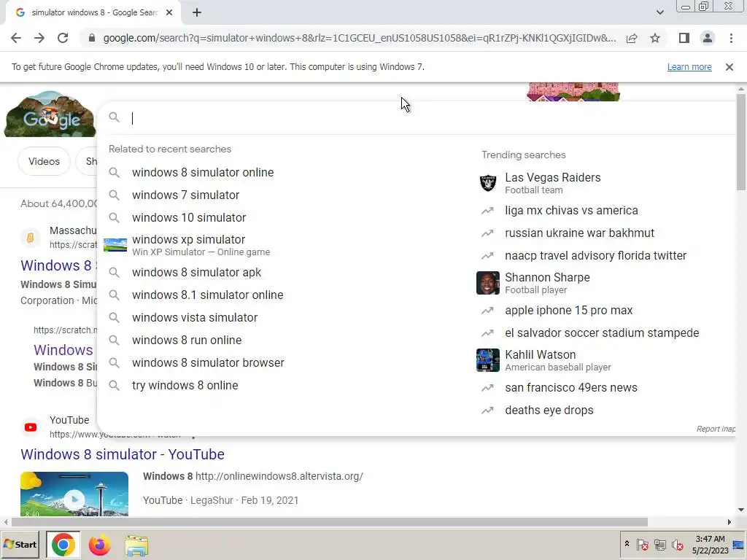Close the 'simulator windows 8' tab
The width and height of the screenshot is (747, 560).
pos(169,13)
